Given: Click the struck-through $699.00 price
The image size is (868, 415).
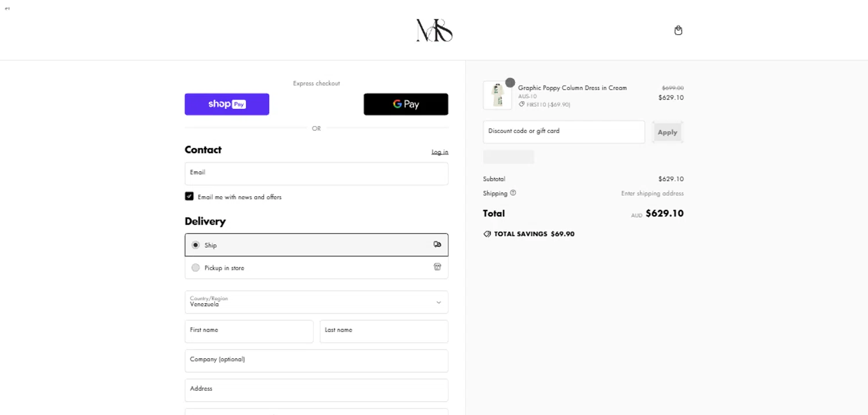Looking at the screenshot, I should (672, 88).
